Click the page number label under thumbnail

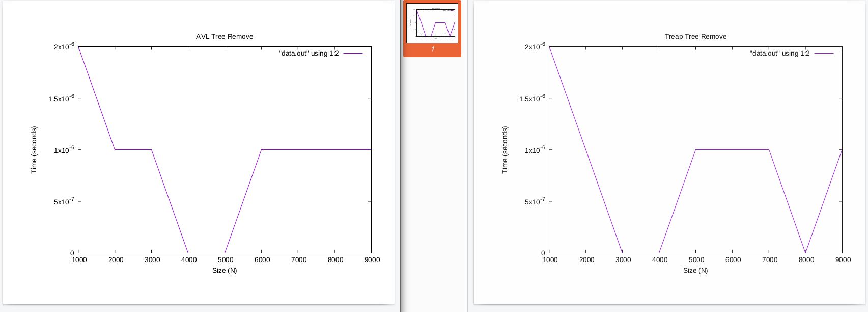[433, 49]
